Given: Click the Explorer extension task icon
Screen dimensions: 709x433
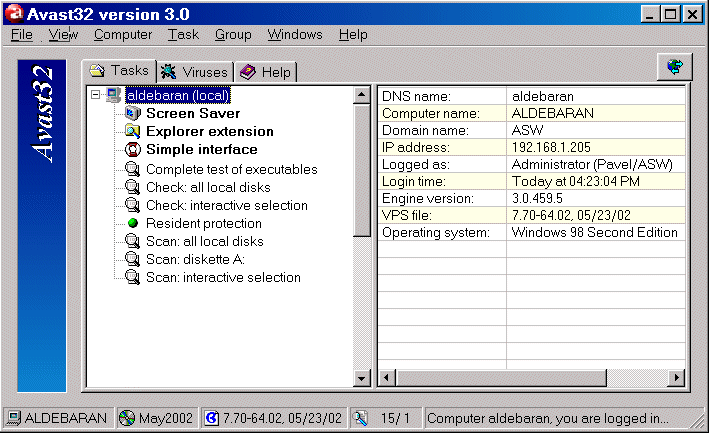Looking at the screenshot, I should [133, 132].
